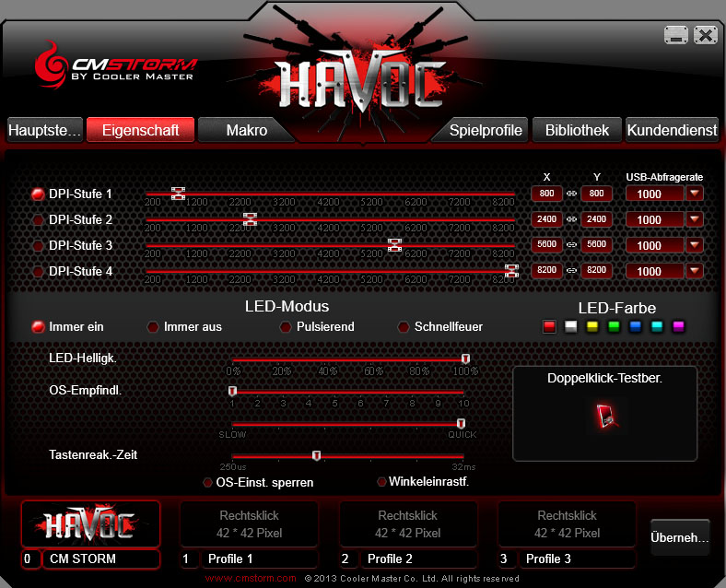The image size is (726, 588).
Task: Click the X/Y link icon for DPI-Stufe 4
Action: pos(572,270)
